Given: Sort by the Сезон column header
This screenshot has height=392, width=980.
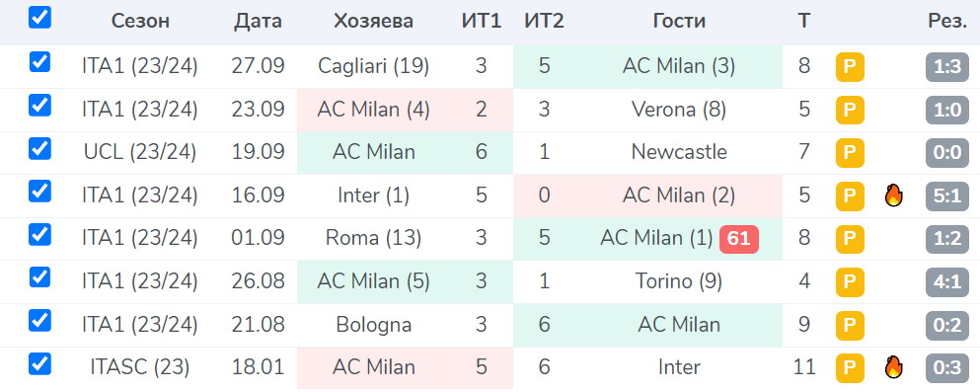Looking at the screenshot, I should tap(140, 22).
